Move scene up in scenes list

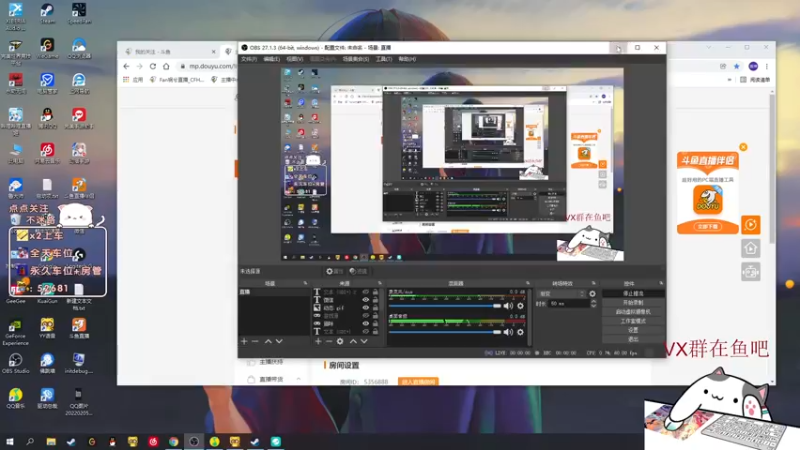(x=268, y=341)
